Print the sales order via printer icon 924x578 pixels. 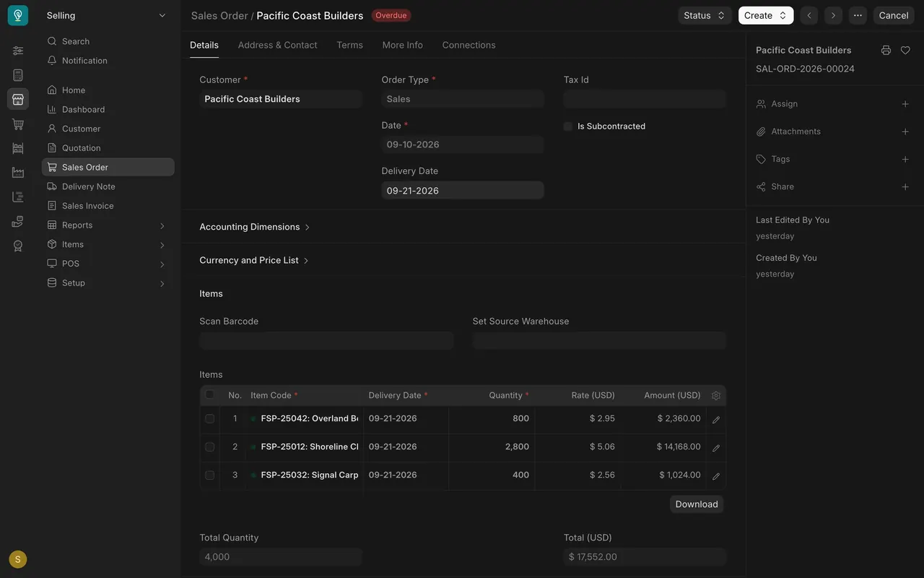point(886,51)
